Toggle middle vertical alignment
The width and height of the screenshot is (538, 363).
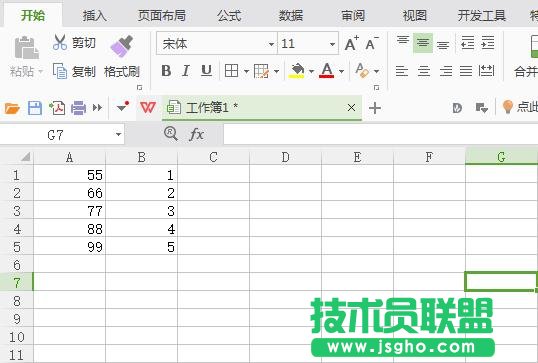tap(423, 43)
